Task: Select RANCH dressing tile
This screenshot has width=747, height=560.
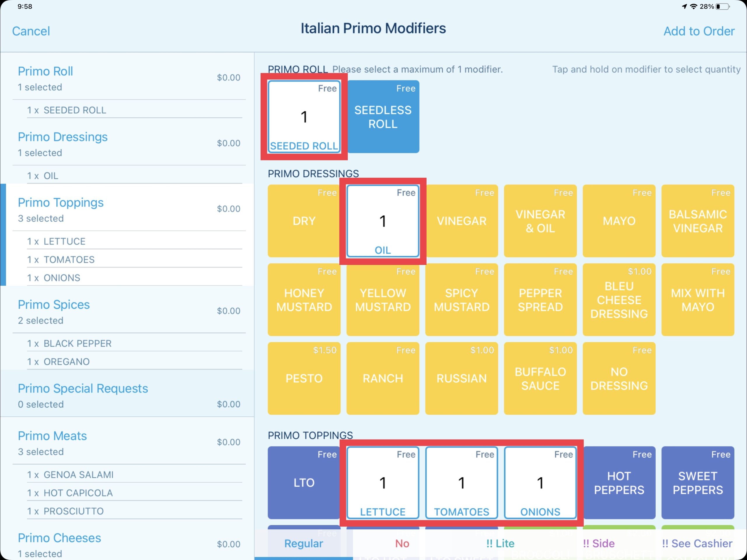Action: pyautogui.click(x=383, y=378)
